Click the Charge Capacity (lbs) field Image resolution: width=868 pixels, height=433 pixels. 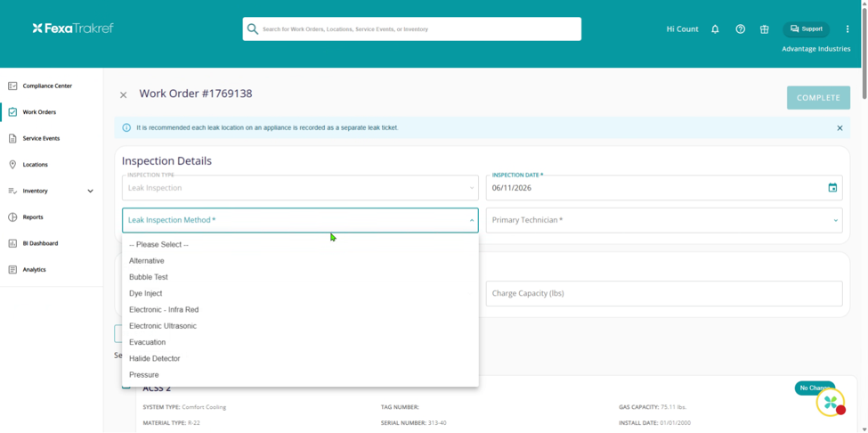[664, 293]
